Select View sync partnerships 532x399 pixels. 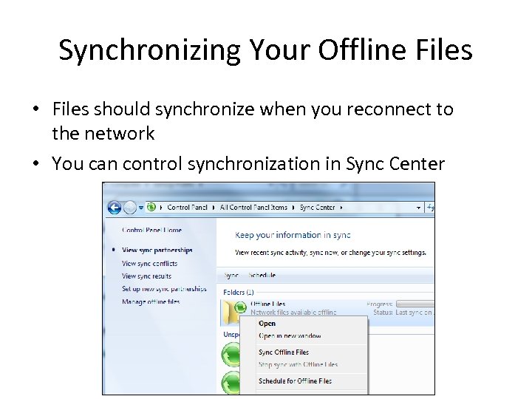(x=157, y=250)
